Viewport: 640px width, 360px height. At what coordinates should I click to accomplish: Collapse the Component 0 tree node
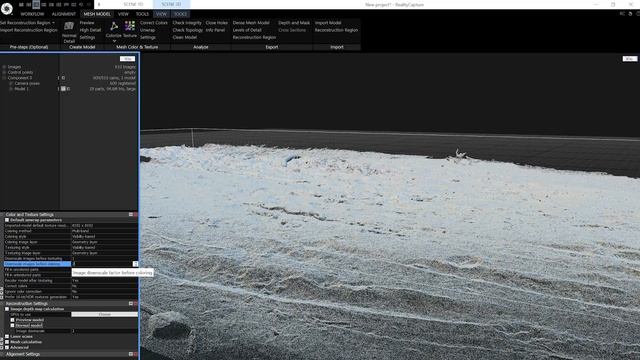click(x=4, y=78)
